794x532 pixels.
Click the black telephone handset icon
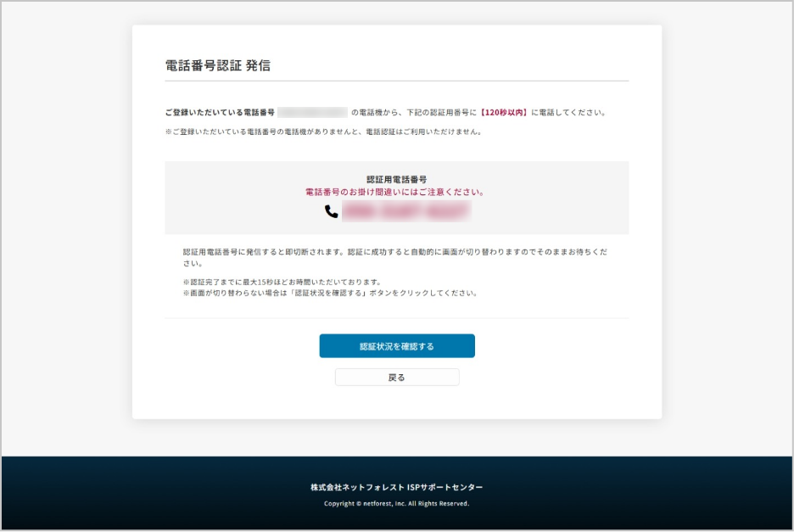tap(331, 211)
